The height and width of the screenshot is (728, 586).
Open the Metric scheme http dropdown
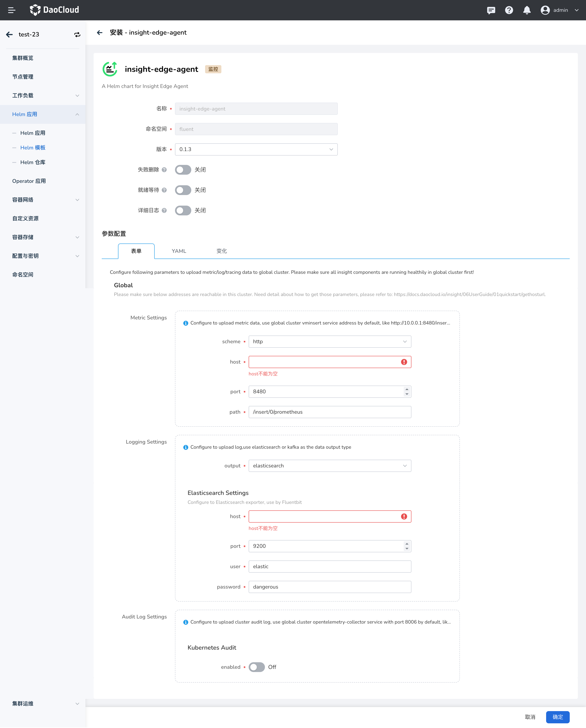(x=329, y=342)
